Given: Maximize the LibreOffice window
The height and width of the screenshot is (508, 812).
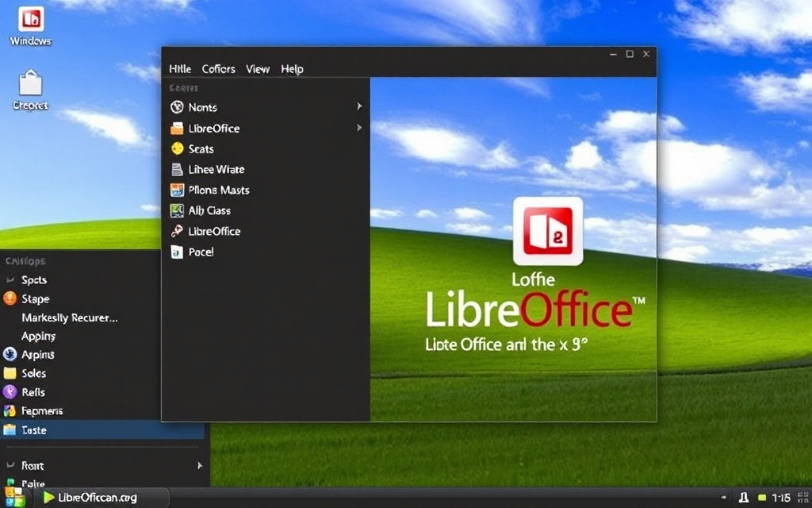Looking at the screenshot, I should 630,54.
